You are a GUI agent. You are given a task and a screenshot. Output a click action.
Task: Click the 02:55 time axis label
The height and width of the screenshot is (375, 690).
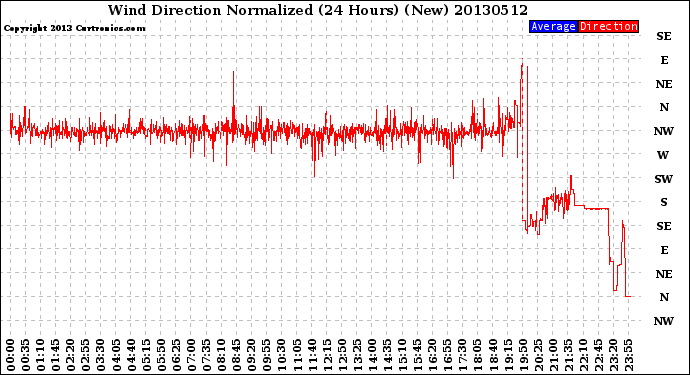[86, 355]
